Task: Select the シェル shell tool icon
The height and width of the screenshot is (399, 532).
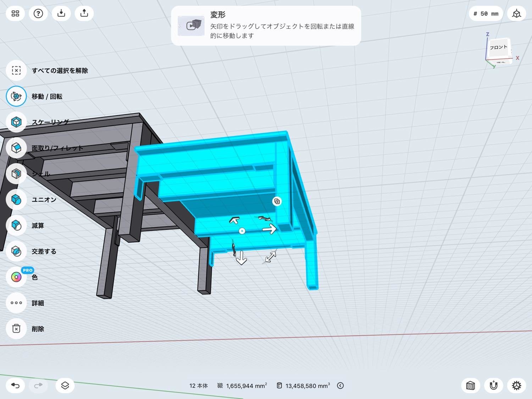Action: [16, 174]
